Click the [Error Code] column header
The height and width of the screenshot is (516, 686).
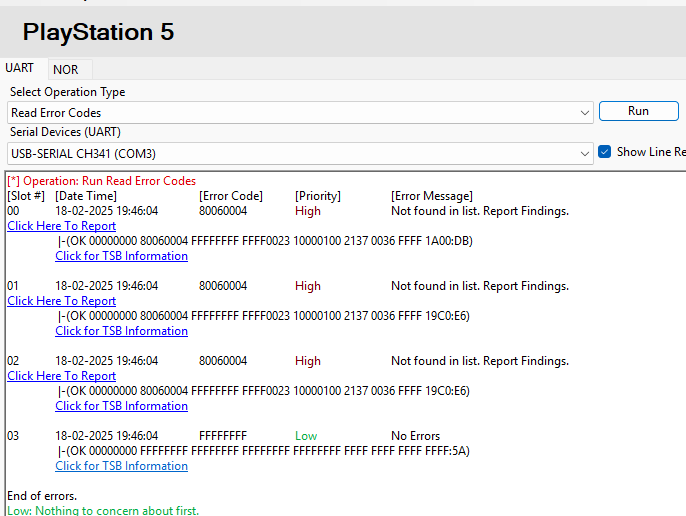231,196
